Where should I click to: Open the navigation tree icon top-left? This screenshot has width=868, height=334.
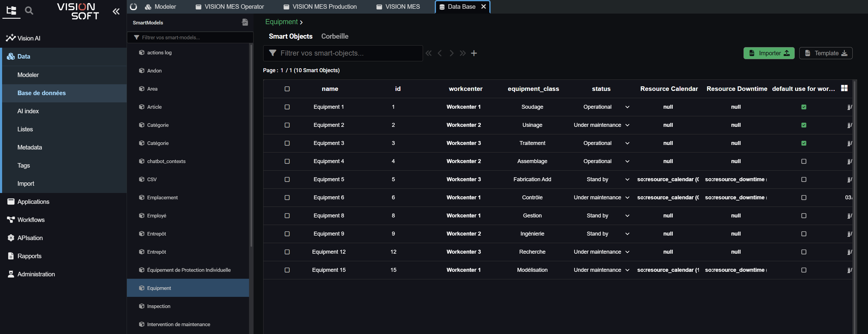point(11,11)
